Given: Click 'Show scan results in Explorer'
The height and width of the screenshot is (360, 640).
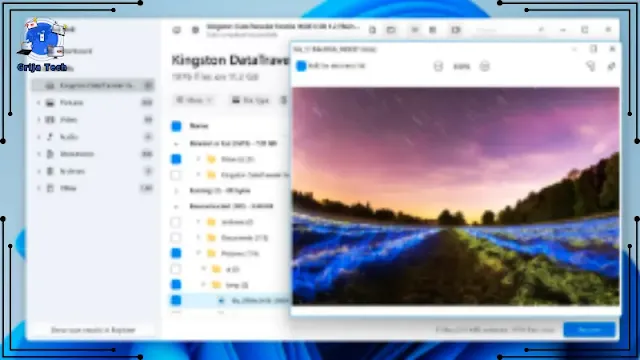Looking at the screenshot, I should pyautogui.click(x=93, y=330).
